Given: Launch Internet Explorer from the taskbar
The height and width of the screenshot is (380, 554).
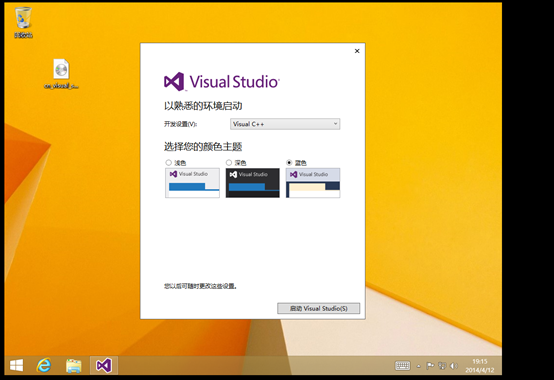Looking at the screenshot, I should click(x=44, y=365).
